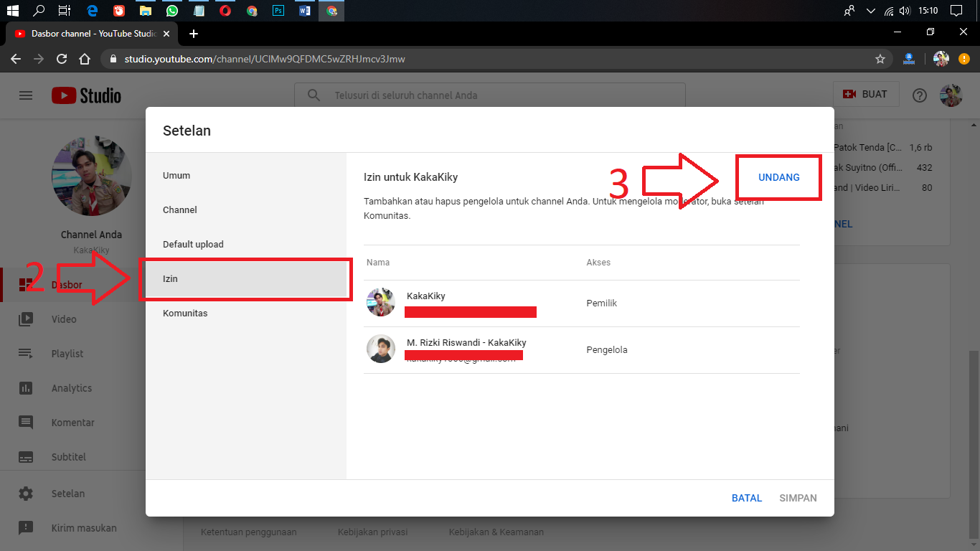View site security lock information
This screenshot has height=551, width=980.
pos(113,59)
